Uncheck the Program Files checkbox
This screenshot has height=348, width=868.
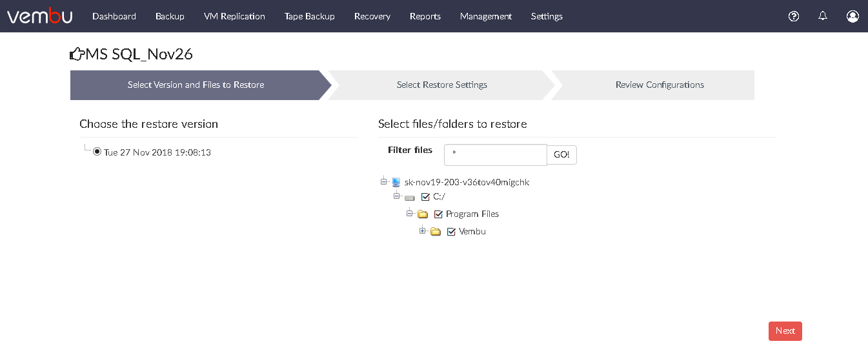[438, 214]
